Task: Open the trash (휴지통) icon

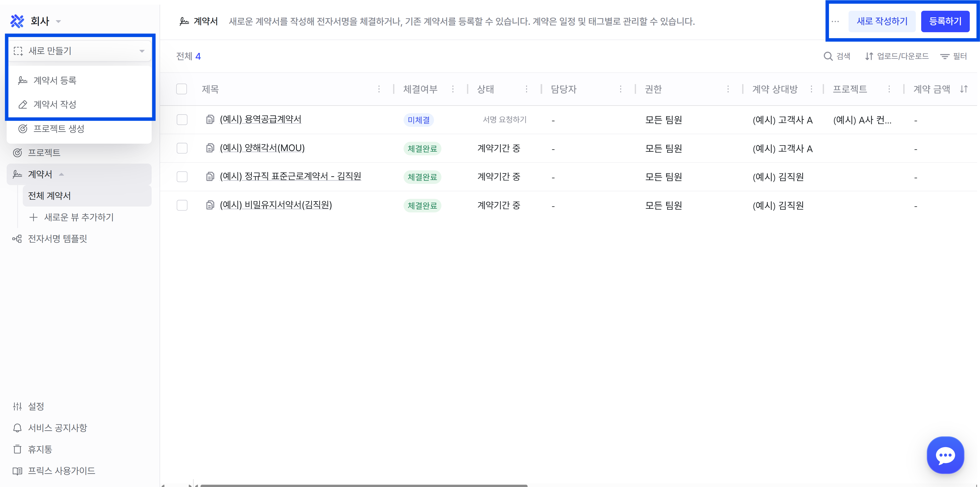Action: (17, 449)
